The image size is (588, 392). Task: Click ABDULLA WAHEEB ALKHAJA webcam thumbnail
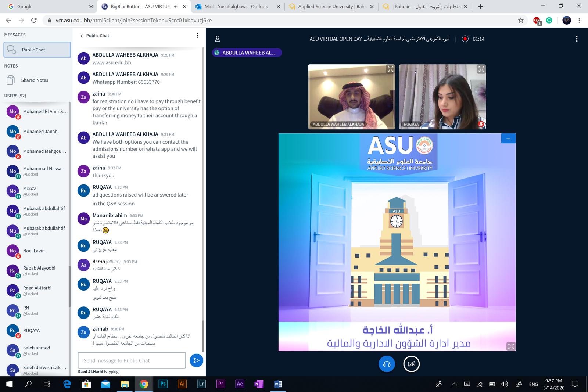(351, 97)
